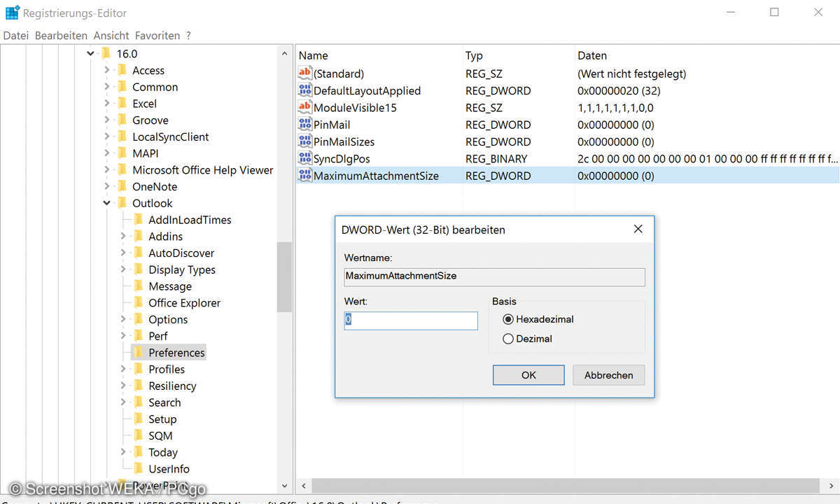Collapse the Outlook key
The image size is (840, 504).
pos(106,203)
